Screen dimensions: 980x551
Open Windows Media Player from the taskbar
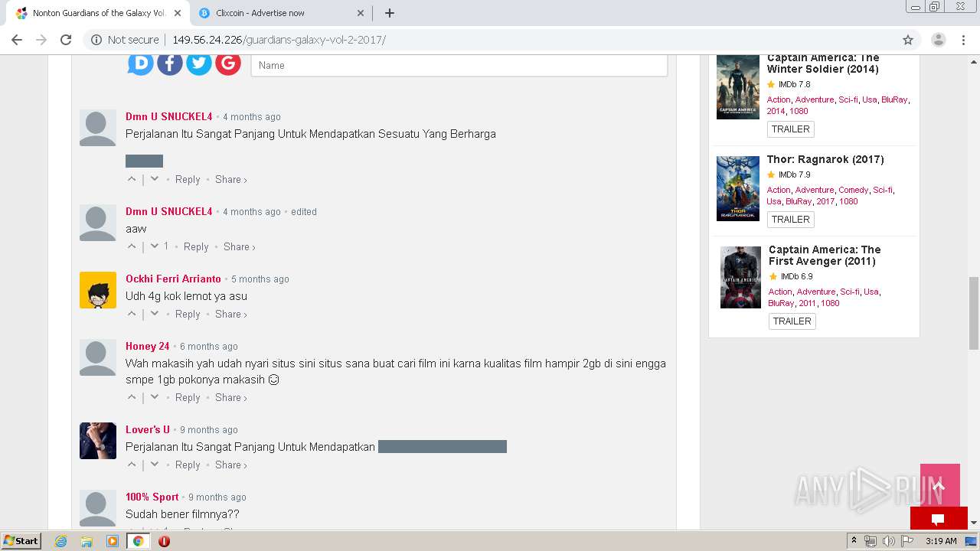pos(113,541)
